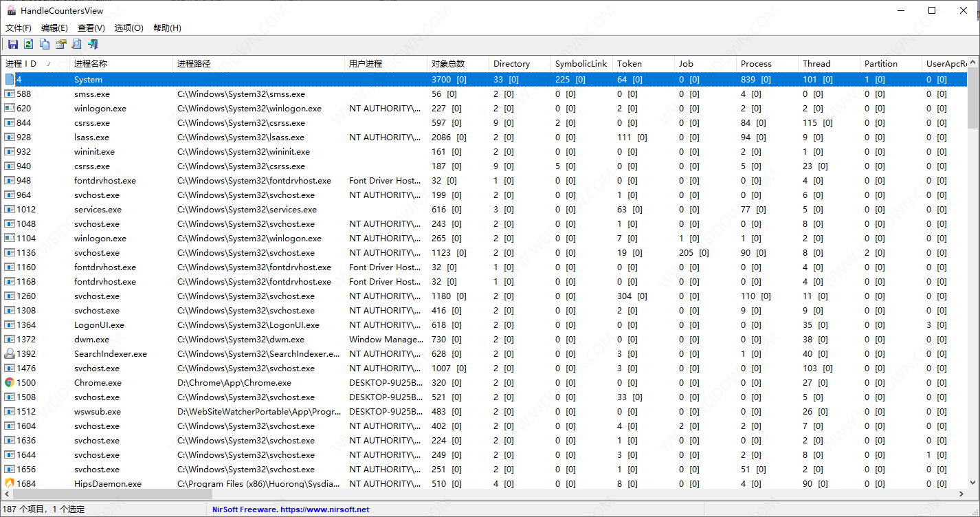Viewport: 980px width, 517px height.
Task: Sort by the Process column header
Action: point(767,64)
